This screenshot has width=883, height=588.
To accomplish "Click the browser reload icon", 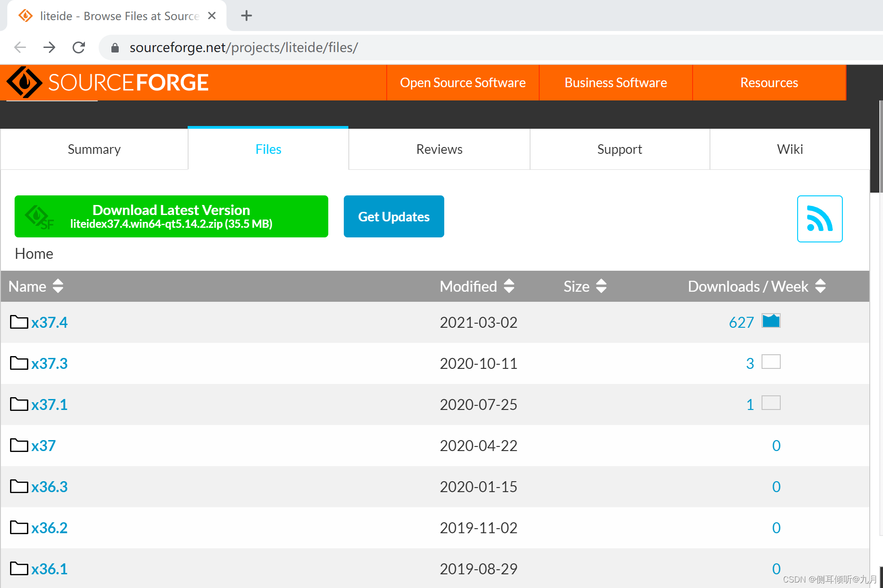I will [79, 47].
